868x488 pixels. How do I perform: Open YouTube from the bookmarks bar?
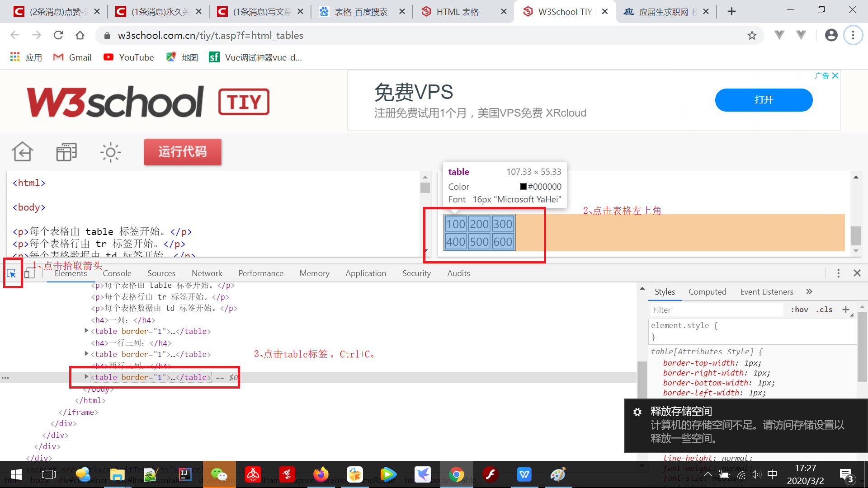[128, 57]
